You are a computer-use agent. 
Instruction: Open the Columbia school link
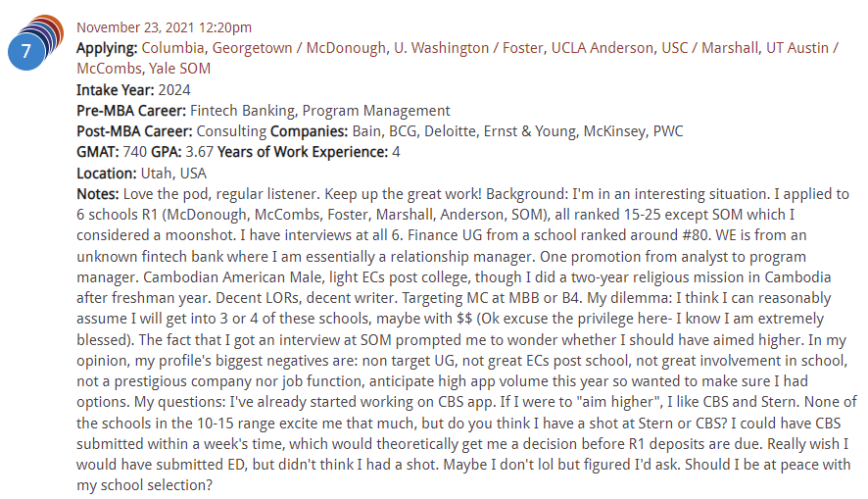point(172,48)
